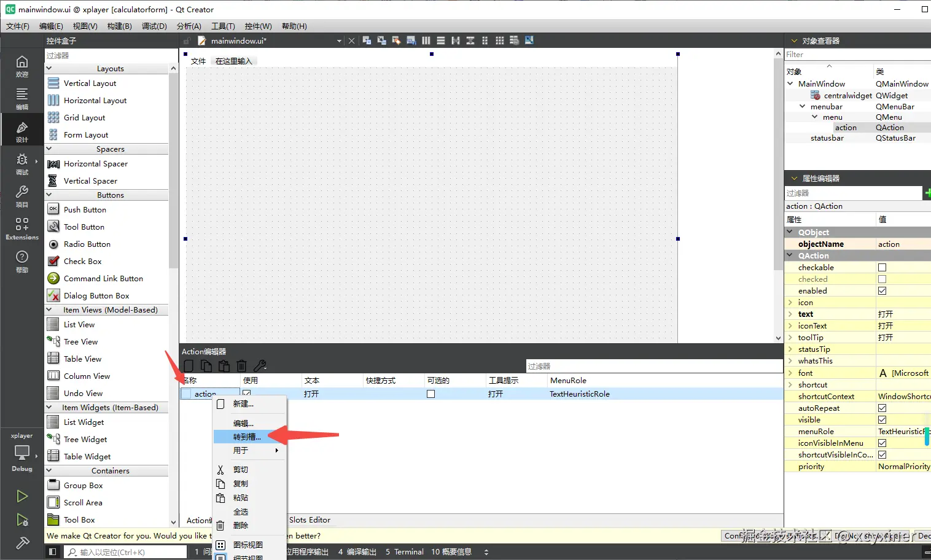This screenshot has height=560, width=931.
Task: Open the 工具(T) menu
Action: (x=223, y=26)
